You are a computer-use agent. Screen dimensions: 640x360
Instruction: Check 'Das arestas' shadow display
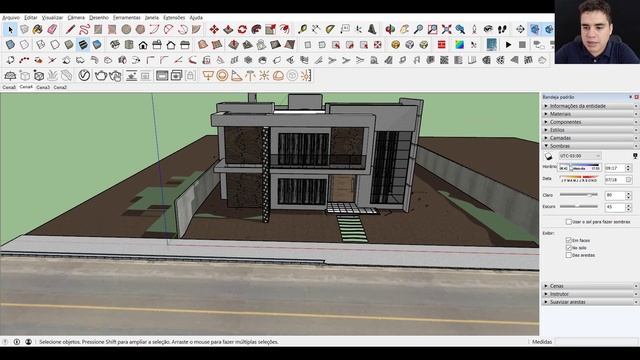(x=568, y=255)
